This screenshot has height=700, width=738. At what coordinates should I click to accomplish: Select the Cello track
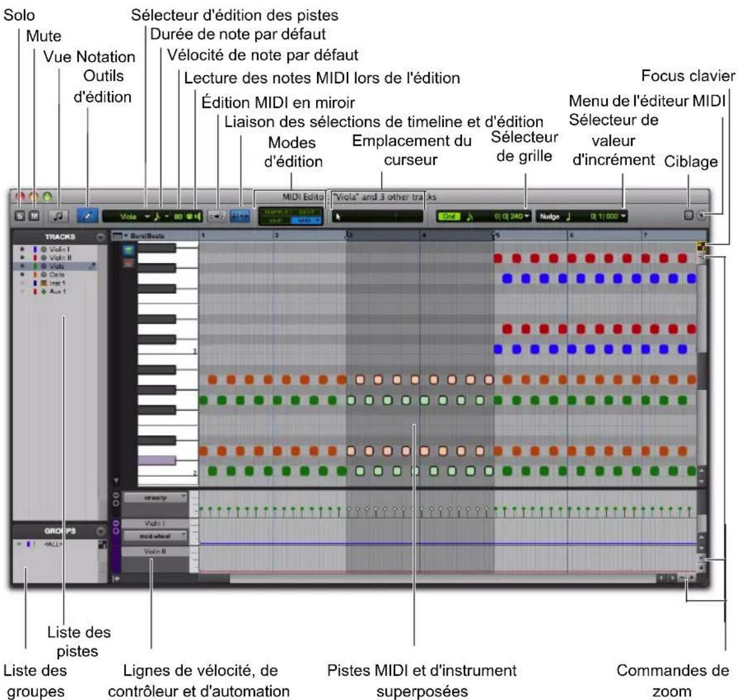click(x=57, y=275)
